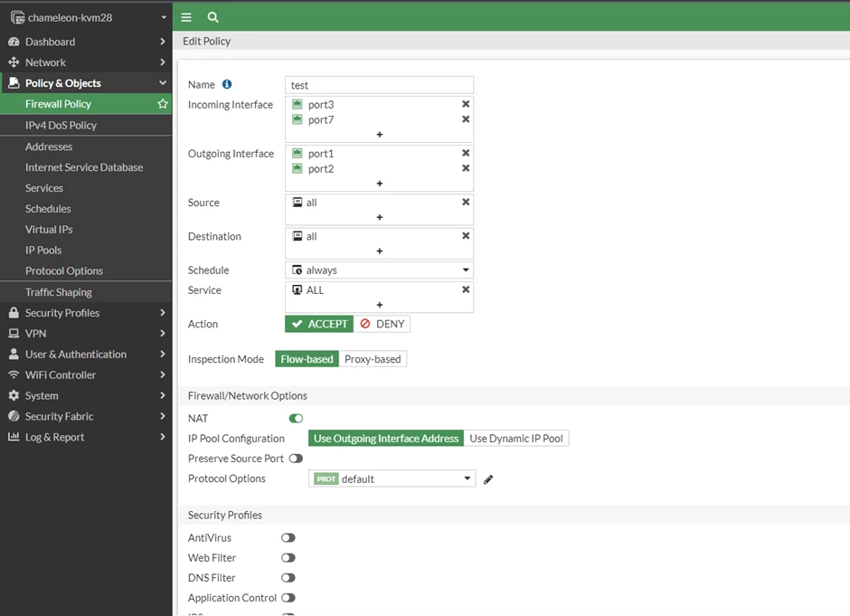Open Protocol Options 'default' dropdown
The height and width of the screenshot is (616, 850).
[x=392, y=479]
